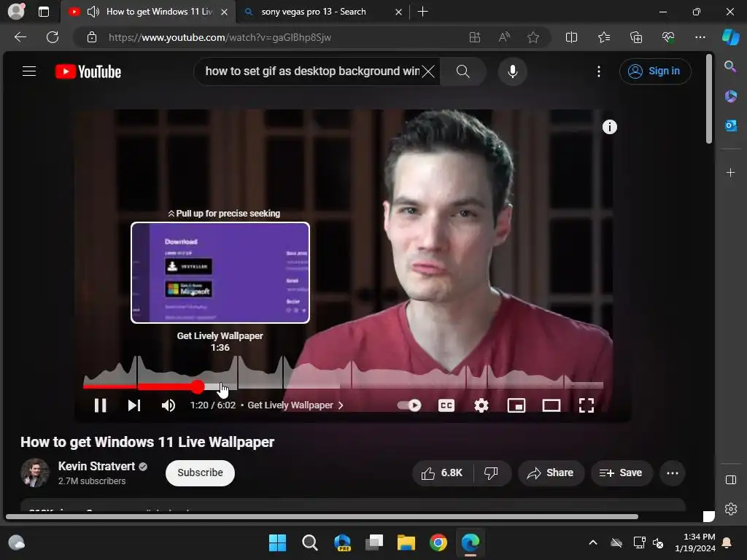Open Kevin Stratvert channel avatar
Screen dimensions: 747x560
tap(35, 472)
